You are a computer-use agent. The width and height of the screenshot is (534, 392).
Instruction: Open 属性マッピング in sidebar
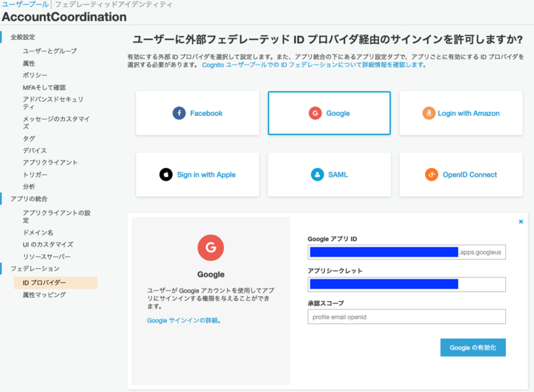click(x=44, y=295)
